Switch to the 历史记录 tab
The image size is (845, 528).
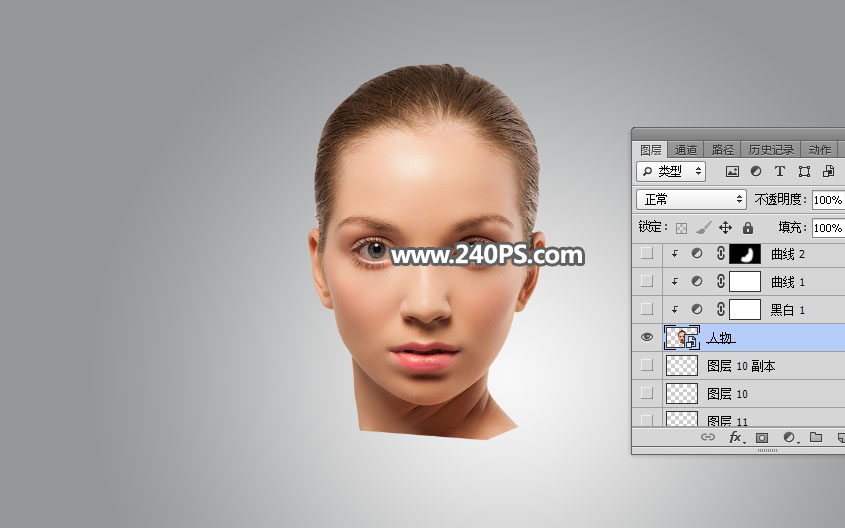pyautogui.click(x=771, y=150)
